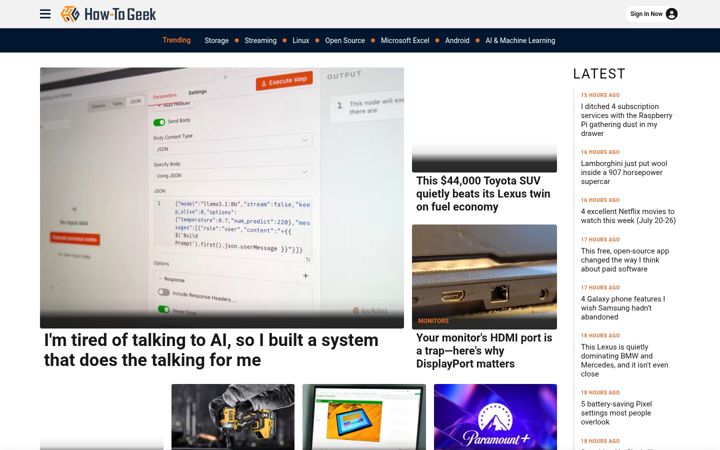Screen dimensions: 720x450
Task: Click the How-To Geek logo
Action: [108, 14]
